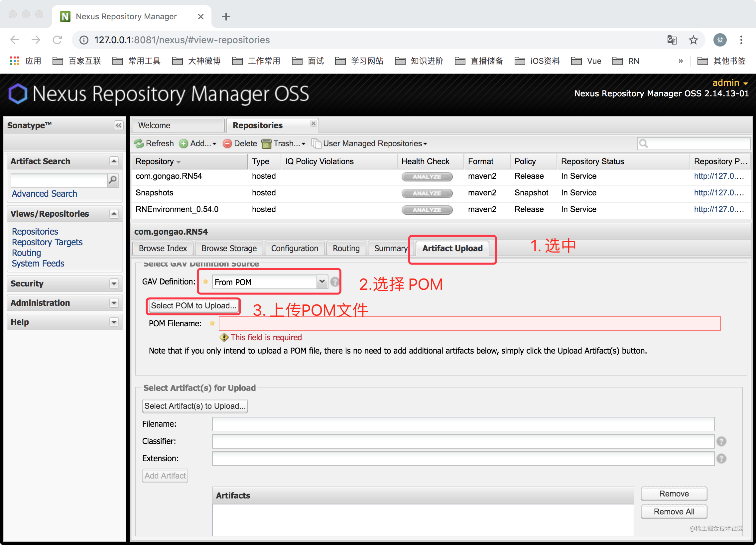
Task: Click the ANALYZE button for Snapshots
Action: pyautogui.click(x=427, y=194)
